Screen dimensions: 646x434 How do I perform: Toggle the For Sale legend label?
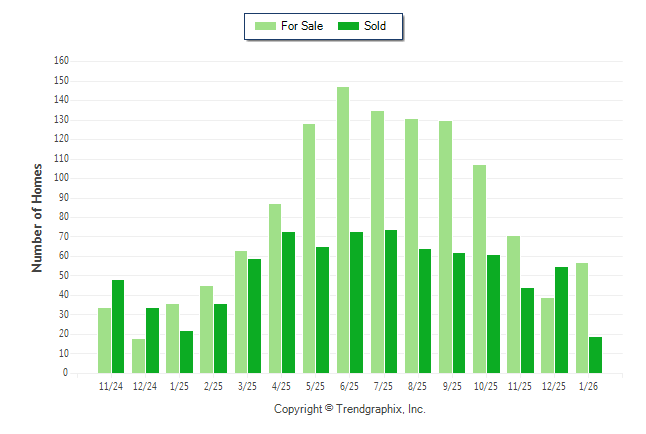(302, 26)
